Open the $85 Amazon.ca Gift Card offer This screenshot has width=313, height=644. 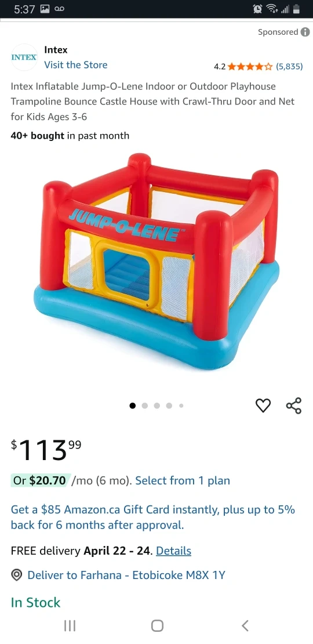click(x=153, y=518)
